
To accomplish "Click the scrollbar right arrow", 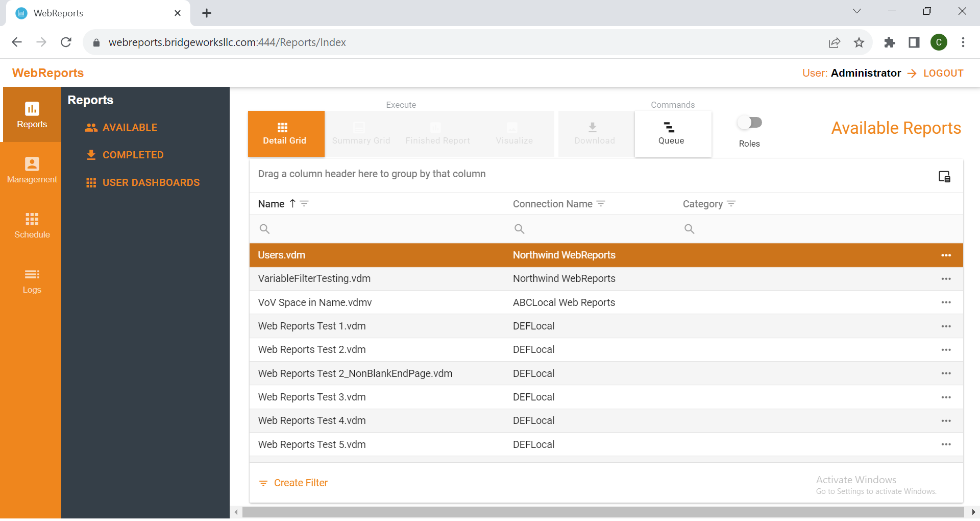I will (973, 512).
